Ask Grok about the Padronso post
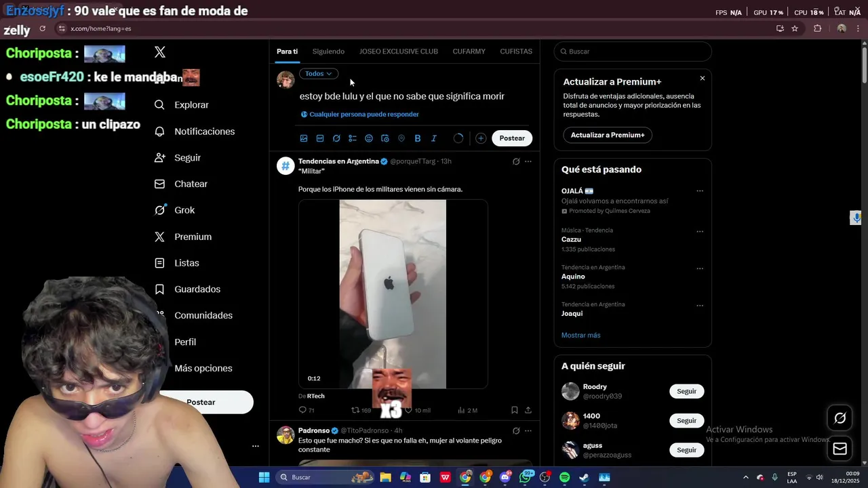Viewport: 868px width, 488px height. tap(516, 430)
